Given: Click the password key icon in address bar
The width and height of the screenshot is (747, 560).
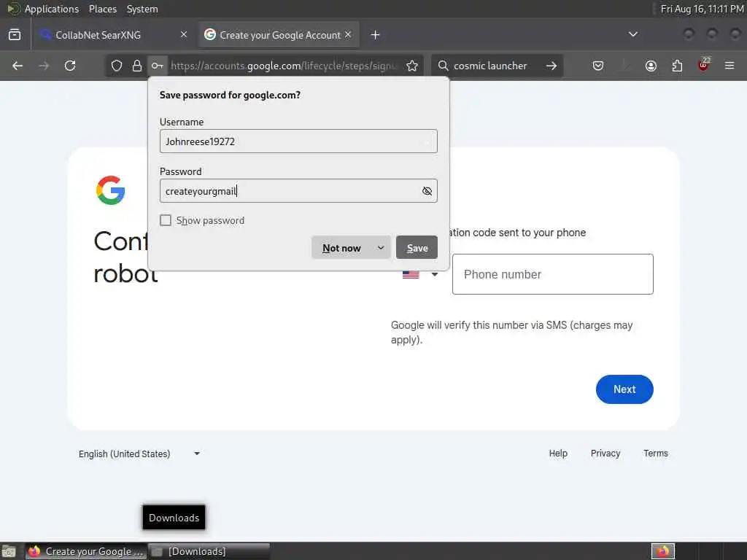Looking at the screenshot, I should (x=158, y=66).
